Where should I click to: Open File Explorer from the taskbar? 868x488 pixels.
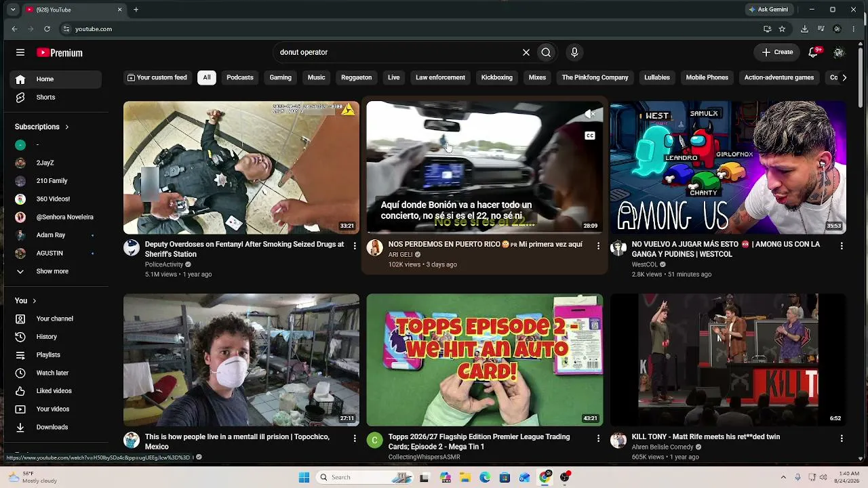click(465, 477)
